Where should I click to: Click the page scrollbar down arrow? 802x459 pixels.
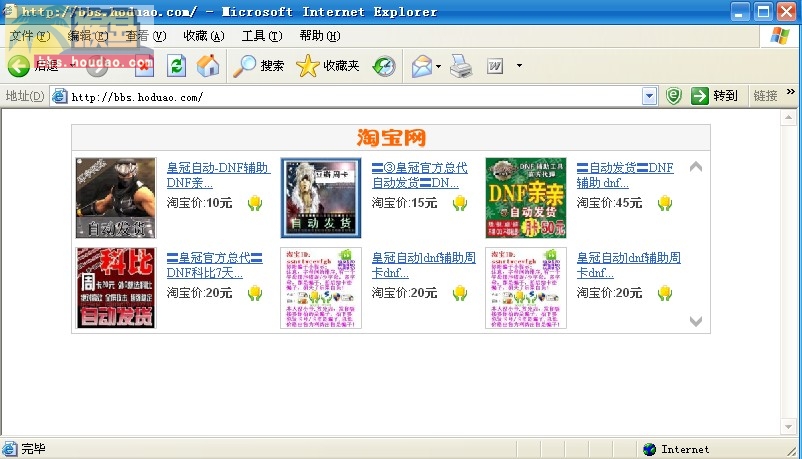[x=788, y=426]
